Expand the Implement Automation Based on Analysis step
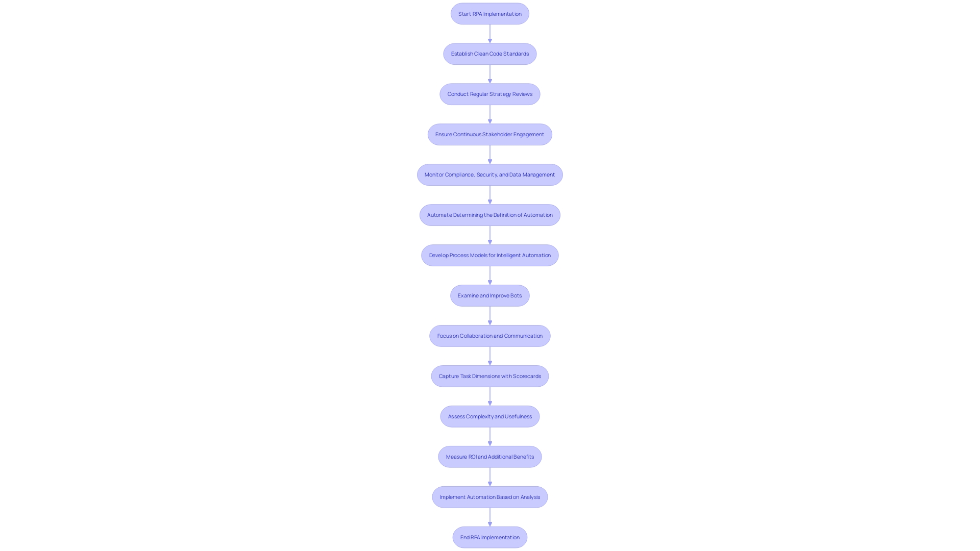Image resolution: width=980 pixels, height=551 pixels. pyautogui.click(x=490, y=496)
